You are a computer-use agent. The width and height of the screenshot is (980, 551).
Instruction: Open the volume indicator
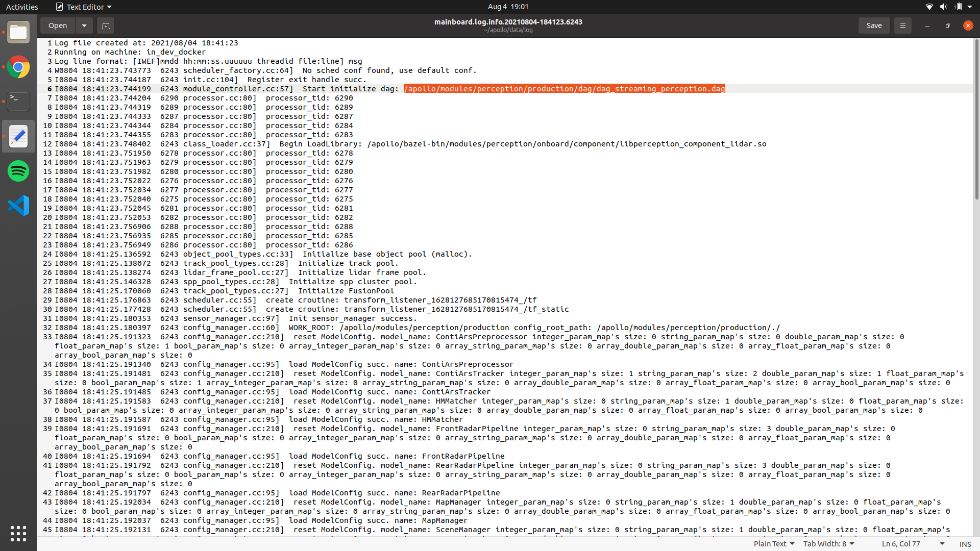943,7
